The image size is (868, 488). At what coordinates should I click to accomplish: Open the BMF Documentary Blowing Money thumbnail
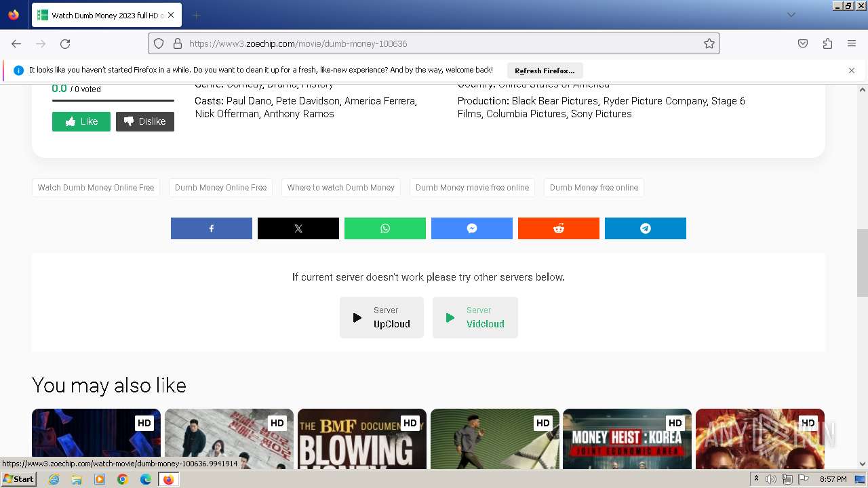click(362, 439)
